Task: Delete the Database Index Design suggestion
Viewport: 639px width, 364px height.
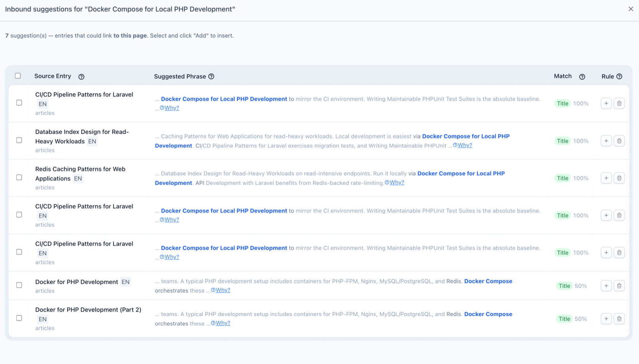Action: coord(619,141)
